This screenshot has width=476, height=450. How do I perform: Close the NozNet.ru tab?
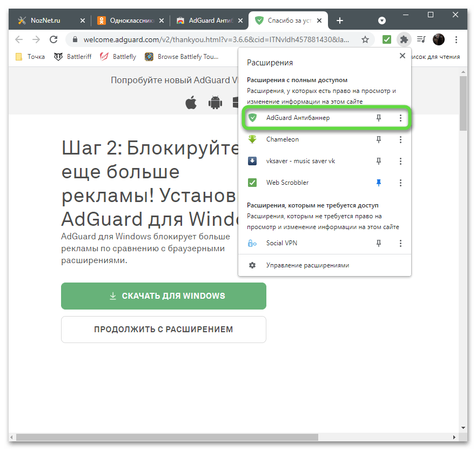83,21
